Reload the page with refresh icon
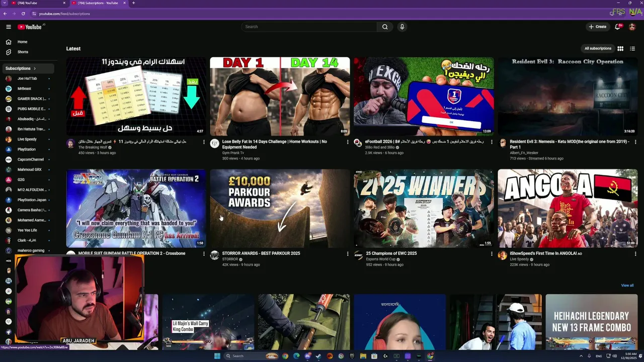This screenshot has height=362, width=644. coord(23,14)
